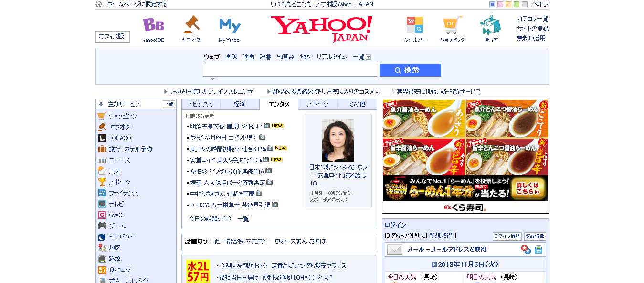Click the GyaO! icon in sidebar
This screenshot has width=644, height=283.
point(102,215)
